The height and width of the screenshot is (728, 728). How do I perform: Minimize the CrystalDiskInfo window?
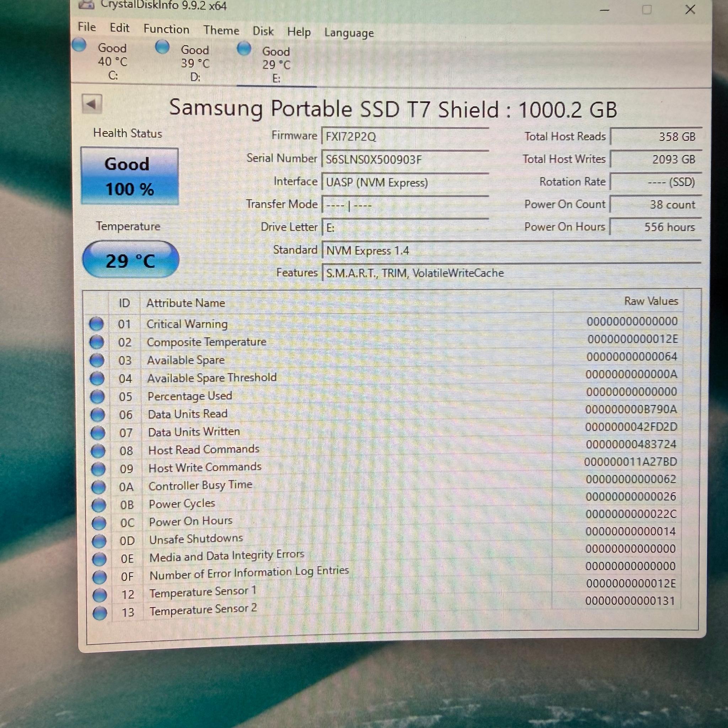604,10
